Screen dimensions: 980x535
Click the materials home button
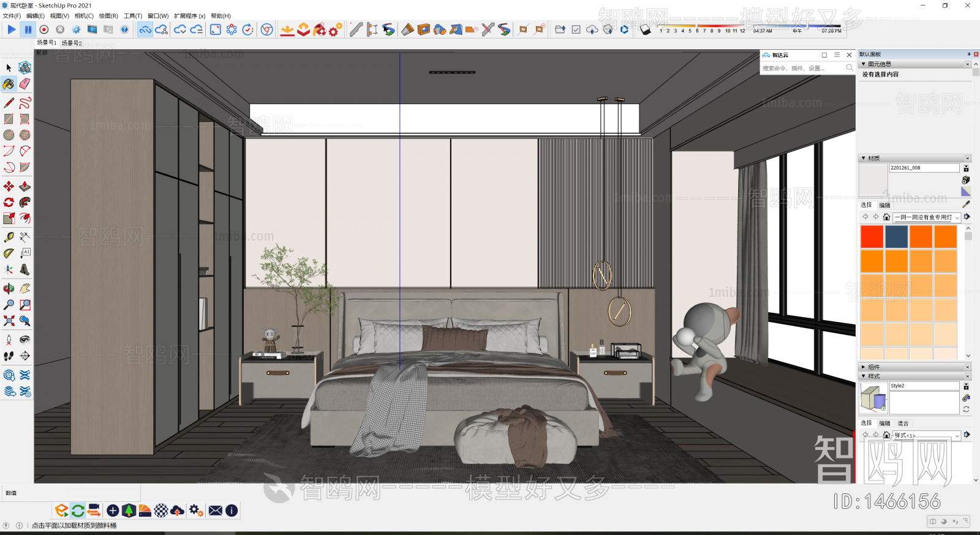(x=886, y=217)
